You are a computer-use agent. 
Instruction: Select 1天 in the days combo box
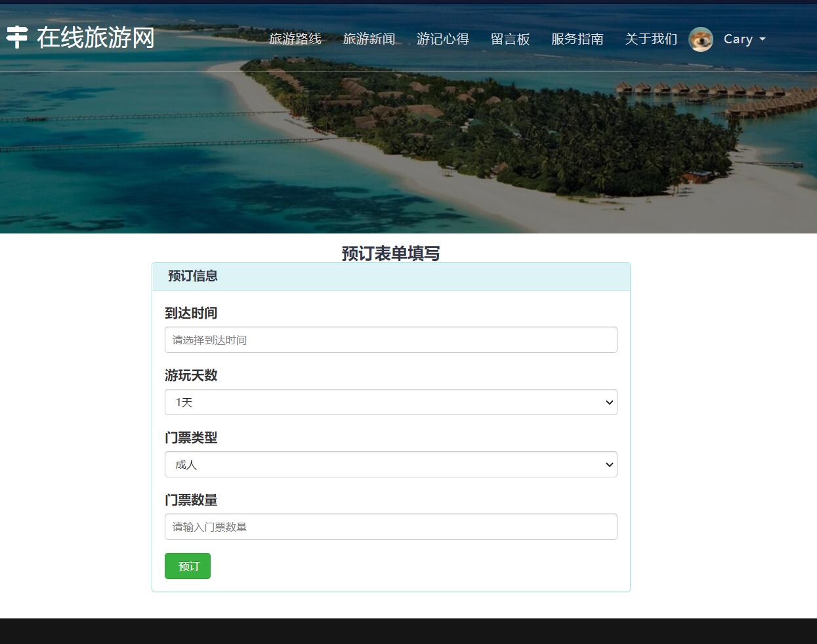(390, 402)
